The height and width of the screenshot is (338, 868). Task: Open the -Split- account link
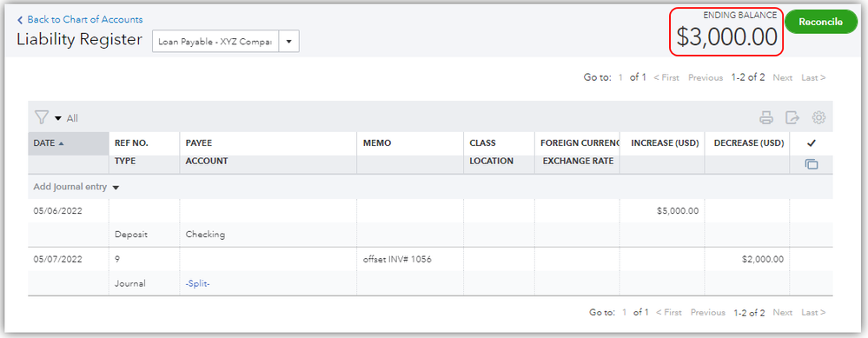(x=197, y=284)
